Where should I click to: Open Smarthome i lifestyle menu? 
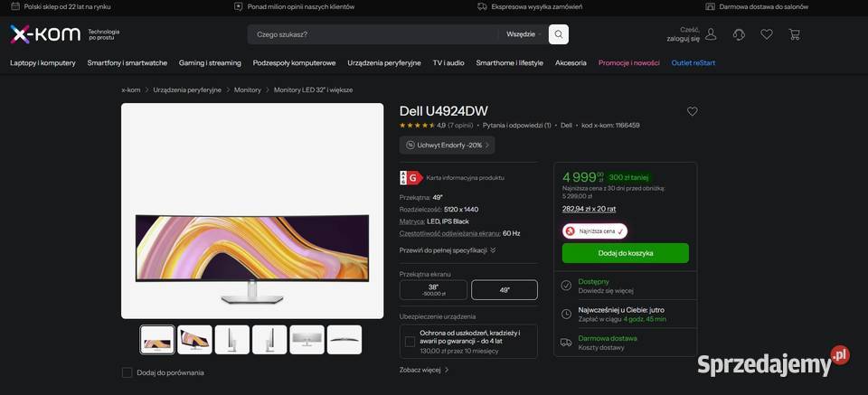click(x=509, y=63)
